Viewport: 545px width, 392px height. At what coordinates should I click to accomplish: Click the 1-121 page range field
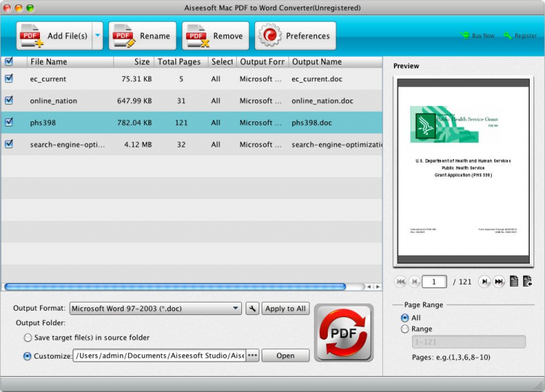pyautogui.click(x=469, y=342)
